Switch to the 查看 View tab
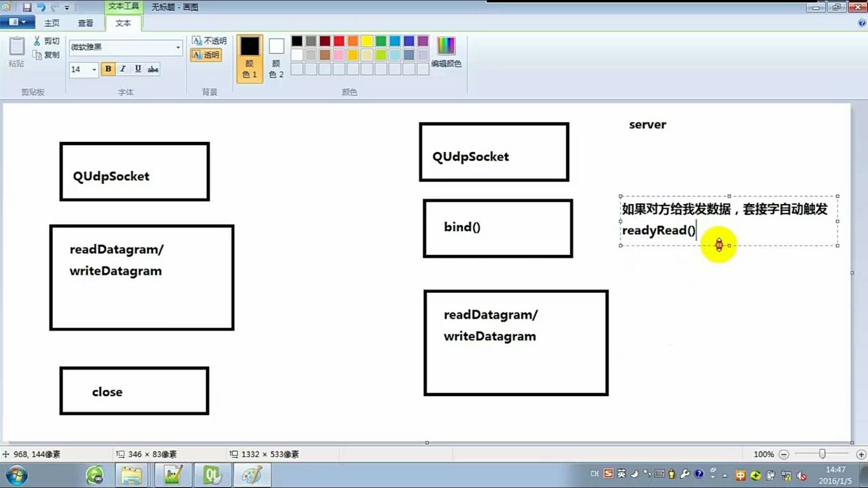Image resolution: width=868 pixels, height=488 pixels. coord(85,23)
